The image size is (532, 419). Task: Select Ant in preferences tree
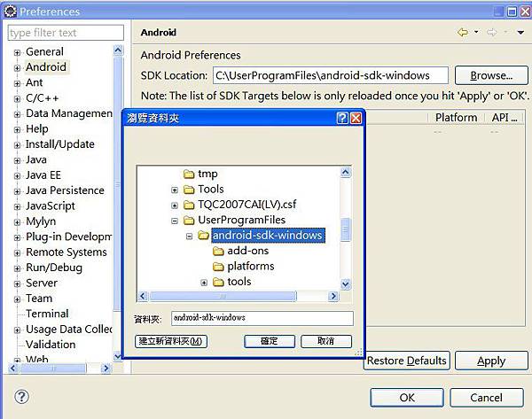35,82
